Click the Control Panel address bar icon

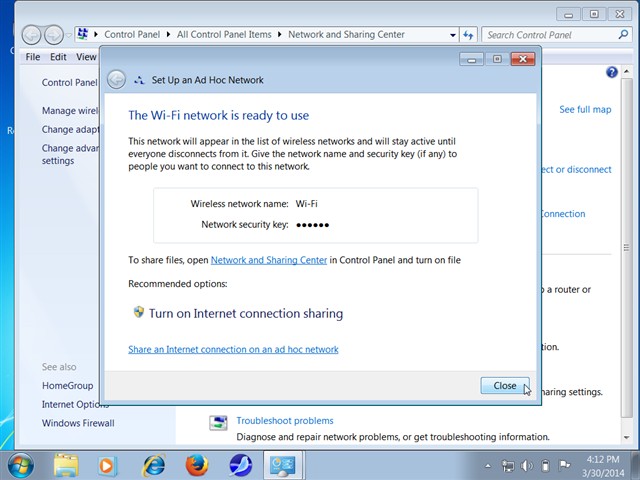83,34
